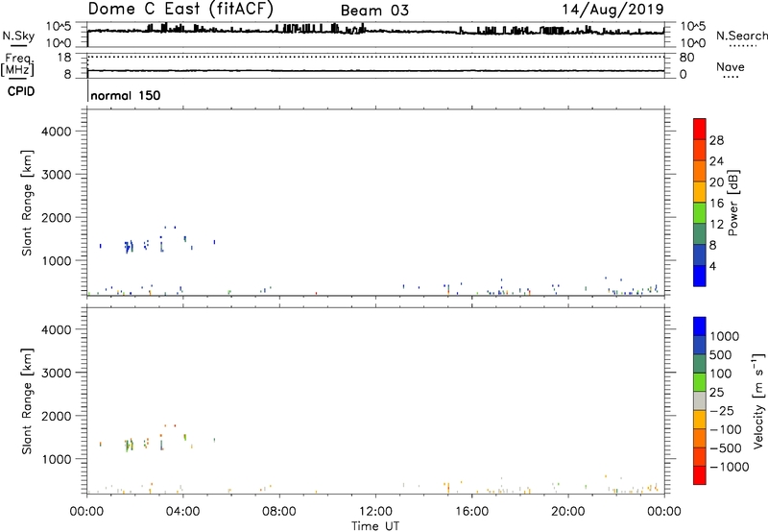Click the "-1000" label on Velocity color bar
The image size is (768, 532).
point(729,467)
